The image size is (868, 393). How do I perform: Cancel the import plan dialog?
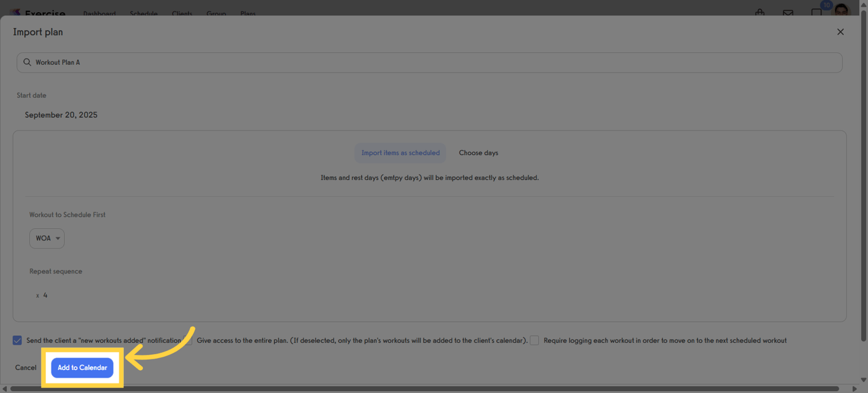[26, 368]
